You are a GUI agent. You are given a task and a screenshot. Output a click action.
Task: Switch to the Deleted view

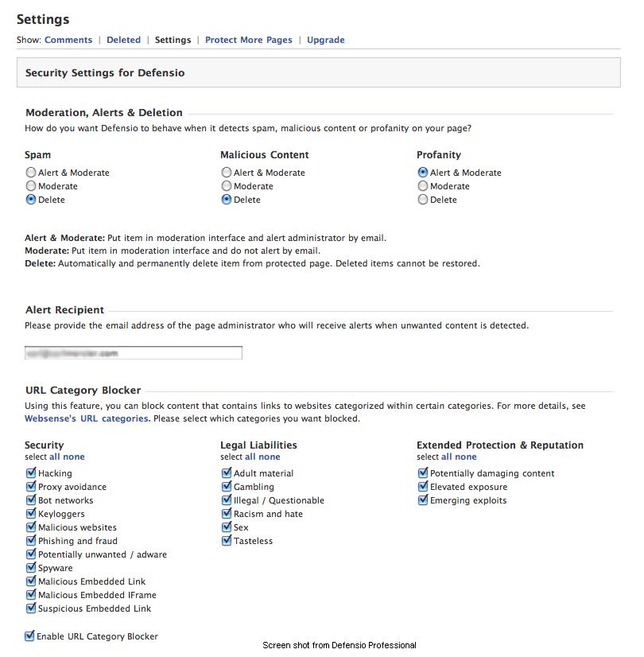[123, 40]
